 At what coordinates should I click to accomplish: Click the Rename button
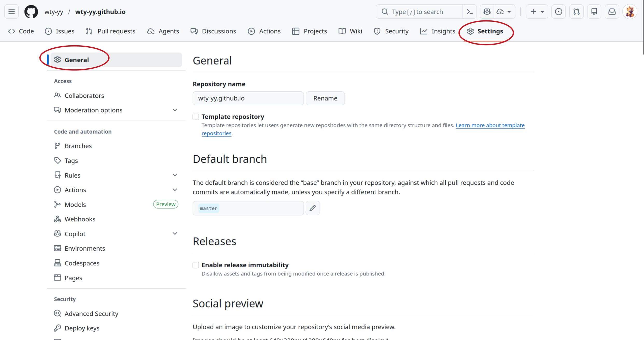(x=325, y=98)
